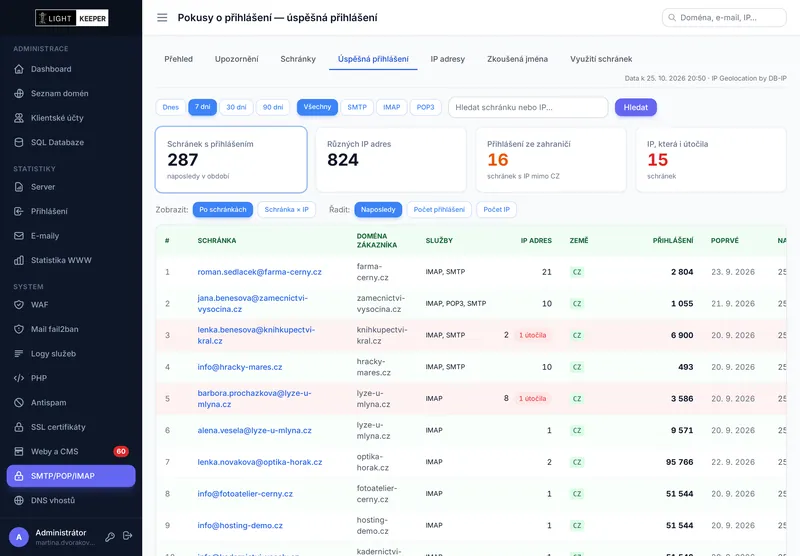The height and width of the screenshot is (556, 800).
Task: Click the Hledat schránku nebo IP field
Action: (528, 107)
